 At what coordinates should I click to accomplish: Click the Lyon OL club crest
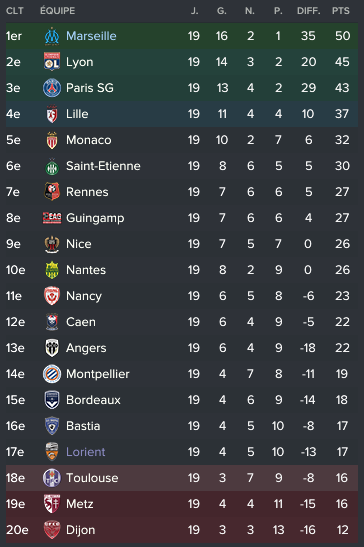pyautogui.click(x=52, y=62)
